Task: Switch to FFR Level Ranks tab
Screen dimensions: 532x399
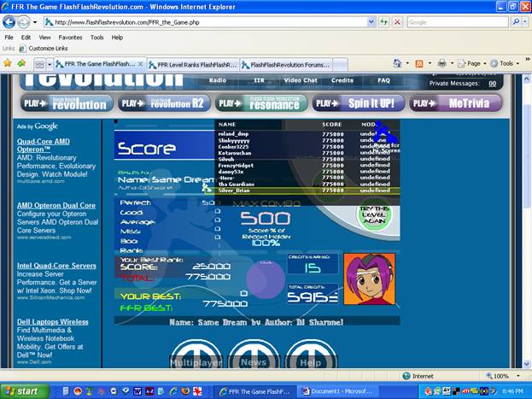Action: [193, 65]
